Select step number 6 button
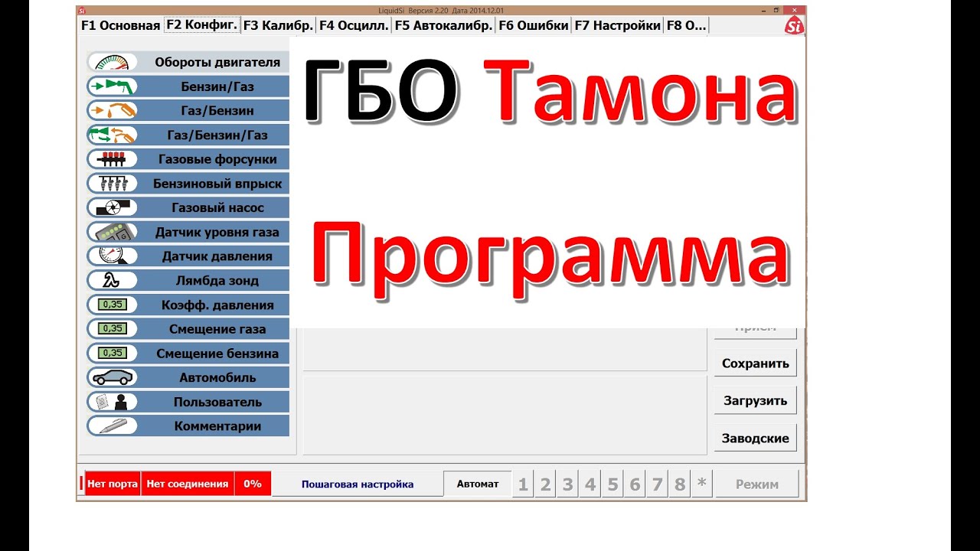The height and width of the screenshot is (551, 980). click(x=635, y=484)
